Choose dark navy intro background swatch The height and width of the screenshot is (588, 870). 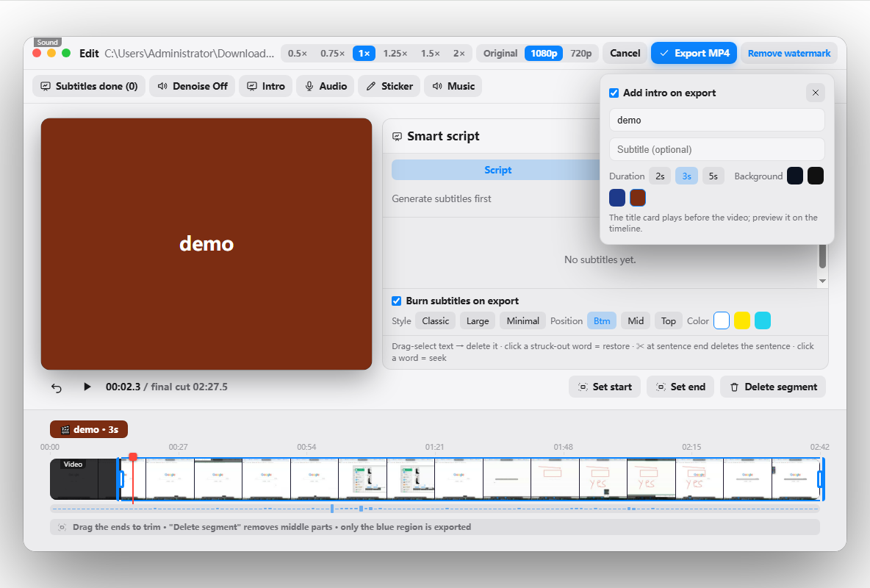coord(794,176)
